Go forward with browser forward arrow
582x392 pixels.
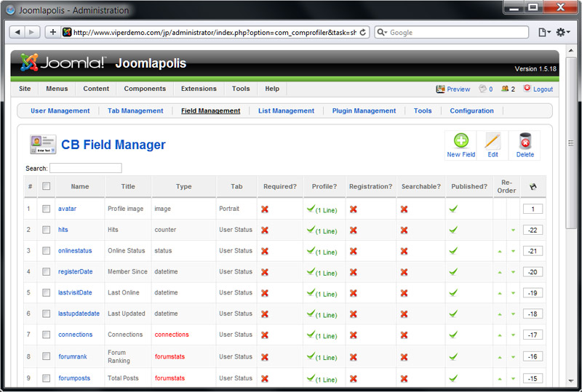32,32
